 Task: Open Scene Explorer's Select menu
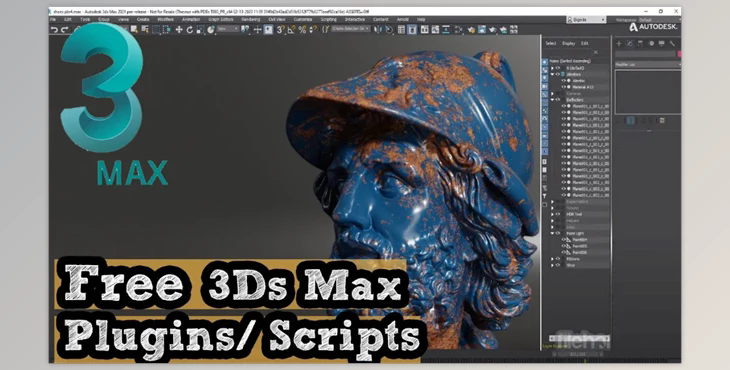point(551,43)
